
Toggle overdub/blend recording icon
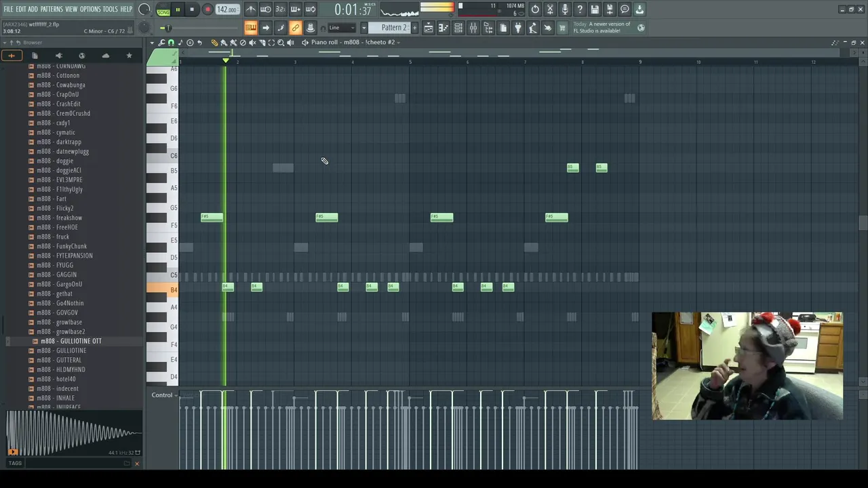(x=296, y=9)
